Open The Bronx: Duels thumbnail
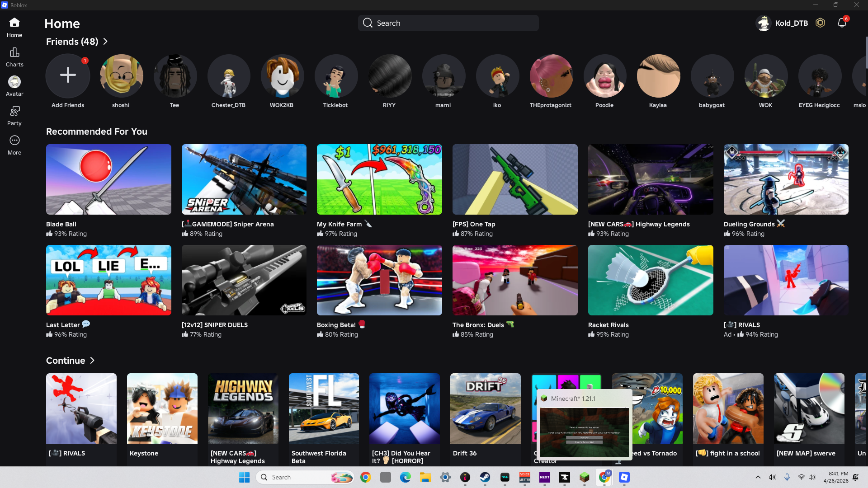Viewport: 868px width, 488px height. (x=515, y=280)
